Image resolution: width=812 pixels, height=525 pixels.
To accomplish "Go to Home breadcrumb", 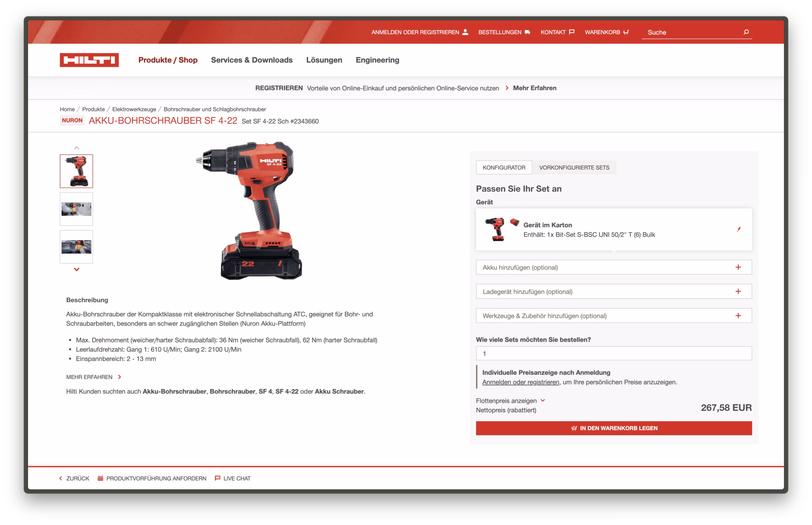I will point(67,109).
